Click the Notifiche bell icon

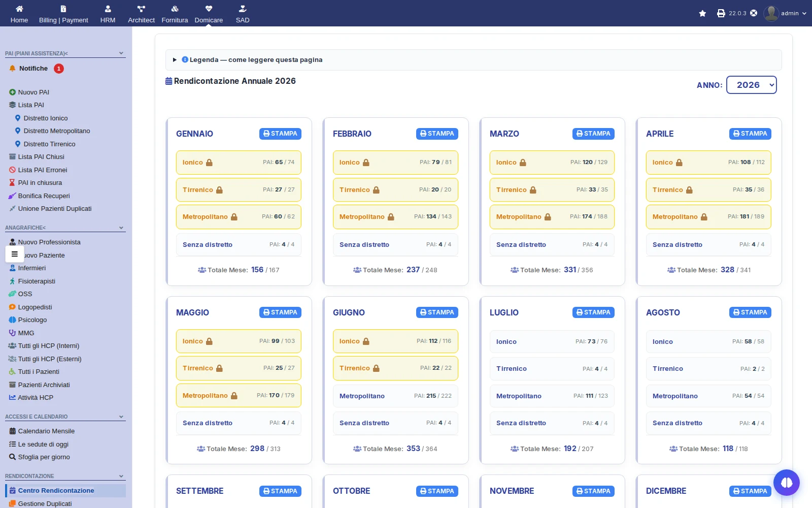click(13, 69)
